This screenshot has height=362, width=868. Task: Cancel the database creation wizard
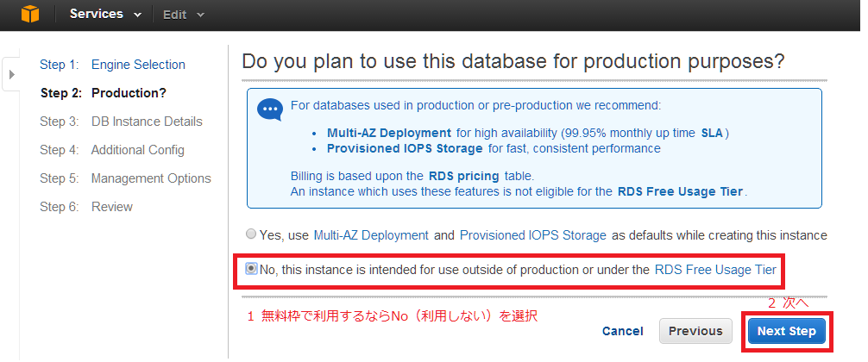pyautogui.click(x=622, y=331)
